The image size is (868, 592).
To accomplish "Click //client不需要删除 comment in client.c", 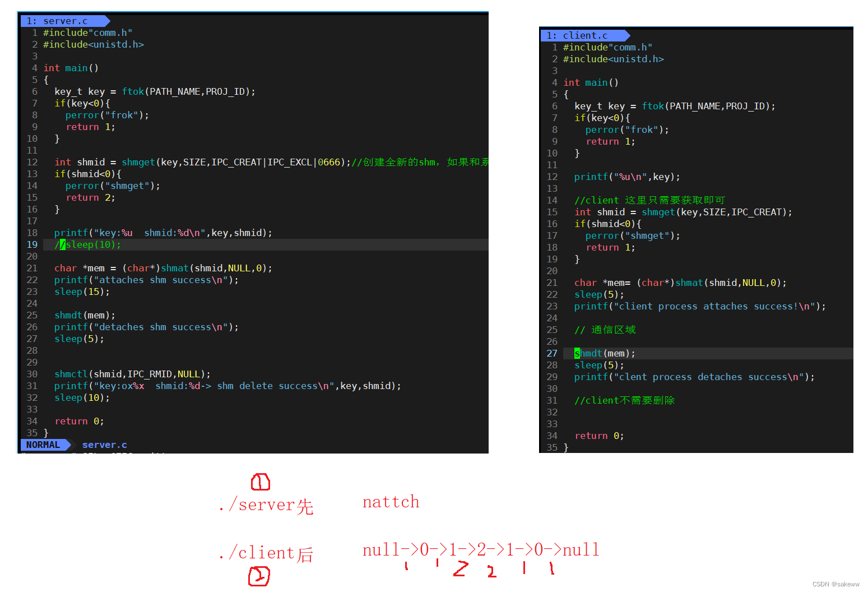I will (x=624, y=400).
